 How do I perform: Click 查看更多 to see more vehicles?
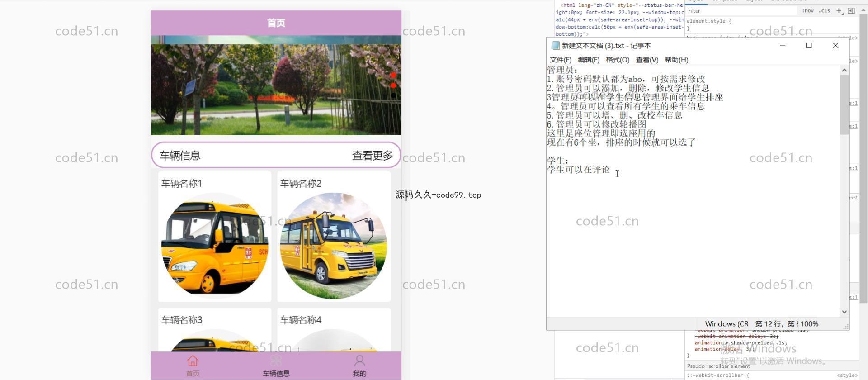(x=373, y=156)
